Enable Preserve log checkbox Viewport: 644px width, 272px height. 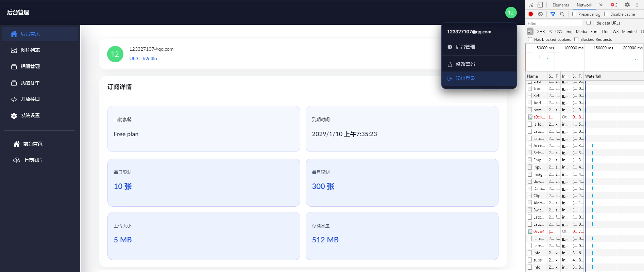pyautogui.click(x=574, y=14)
